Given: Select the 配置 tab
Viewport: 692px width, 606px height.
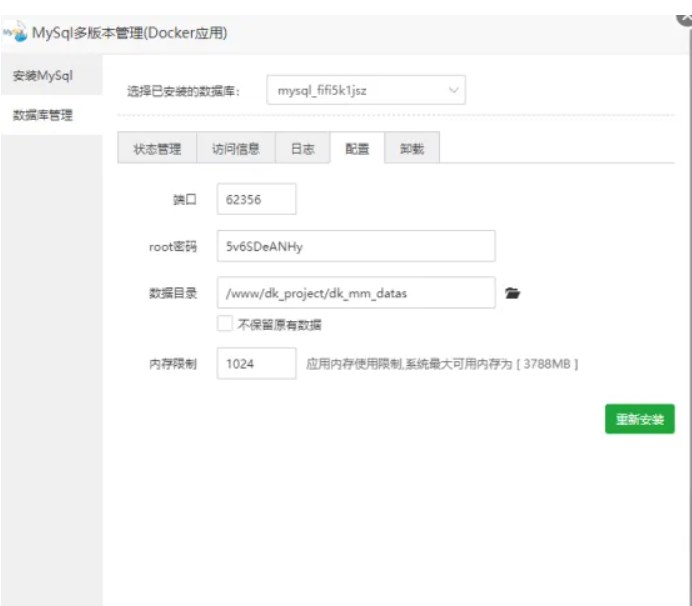Looking at the screenshot, I should pos(357,149).
